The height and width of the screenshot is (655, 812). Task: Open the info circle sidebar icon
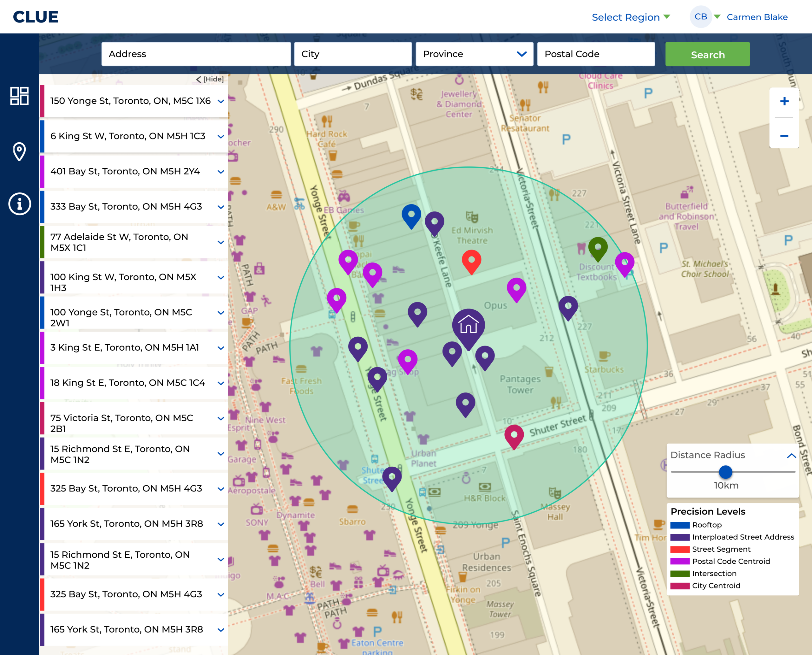click(19, 204)
